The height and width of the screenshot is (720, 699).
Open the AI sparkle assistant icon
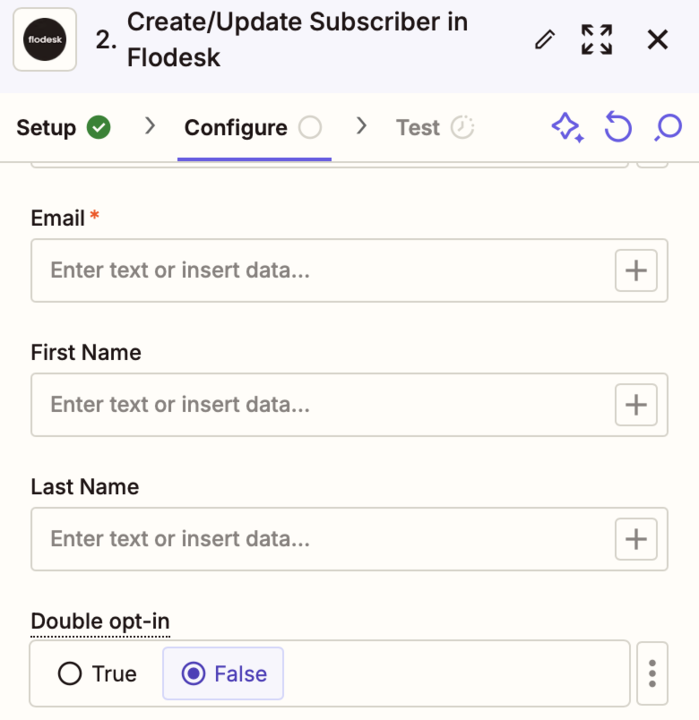click(568, 127)
